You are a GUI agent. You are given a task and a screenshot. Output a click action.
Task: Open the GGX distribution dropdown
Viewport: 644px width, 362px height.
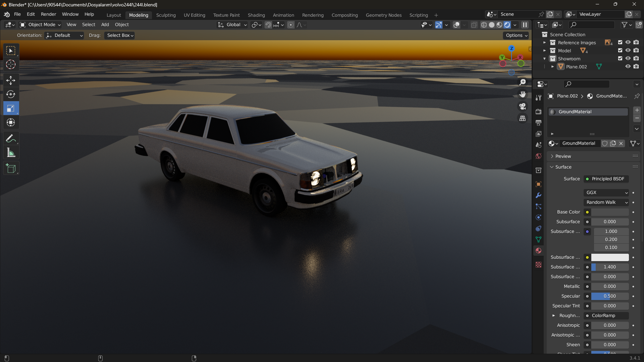(606, 192)
